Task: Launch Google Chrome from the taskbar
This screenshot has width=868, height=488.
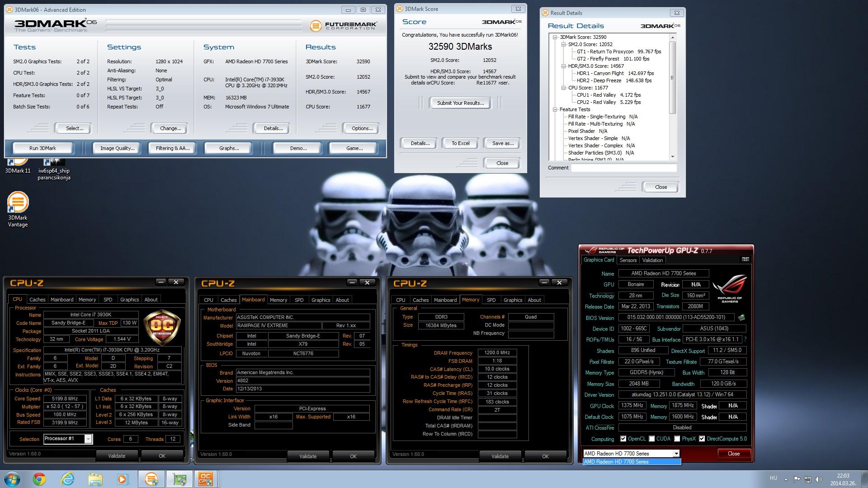Action: (x=39, y=479)
